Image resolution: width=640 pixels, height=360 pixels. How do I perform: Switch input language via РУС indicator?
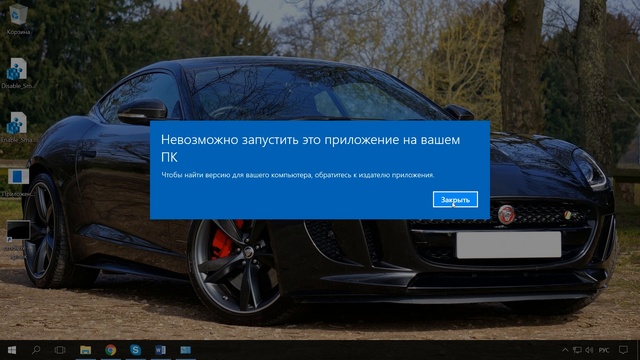pos(604,350)
